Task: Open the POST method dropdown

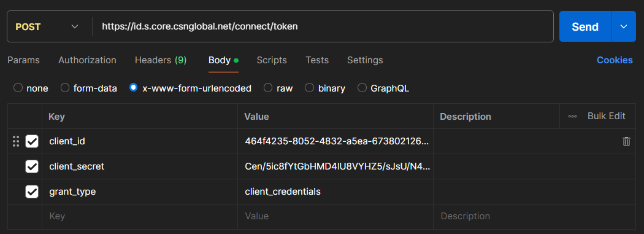Action: (x=47, y=27)
